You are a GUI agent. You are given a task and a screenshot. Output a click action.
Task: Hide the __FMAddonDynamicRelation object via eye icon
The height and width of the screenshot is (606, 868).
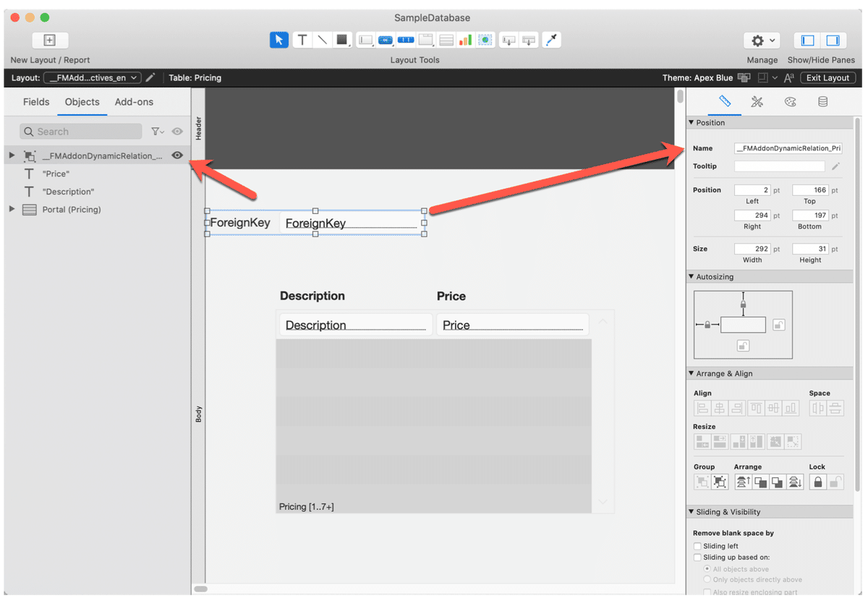176,155
